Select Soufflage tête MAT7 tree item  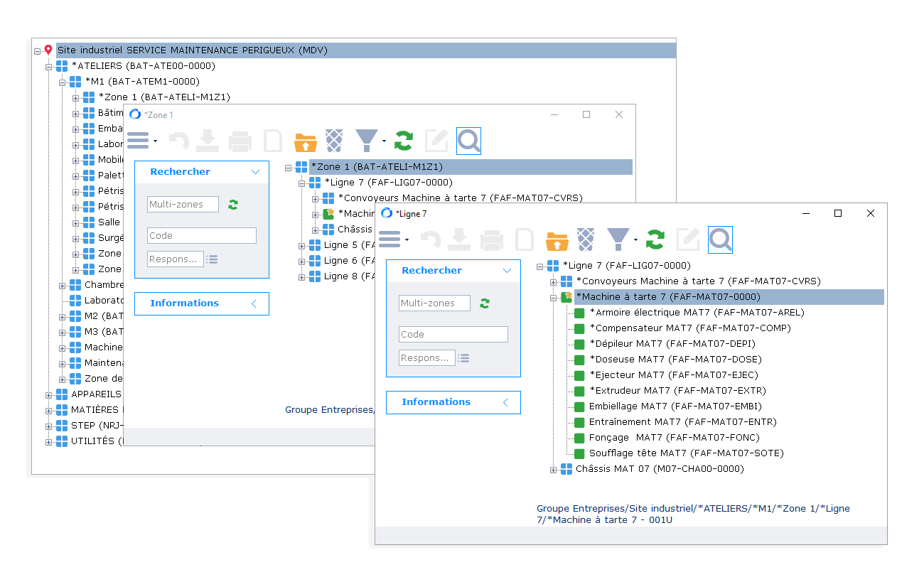coord(686,453)
